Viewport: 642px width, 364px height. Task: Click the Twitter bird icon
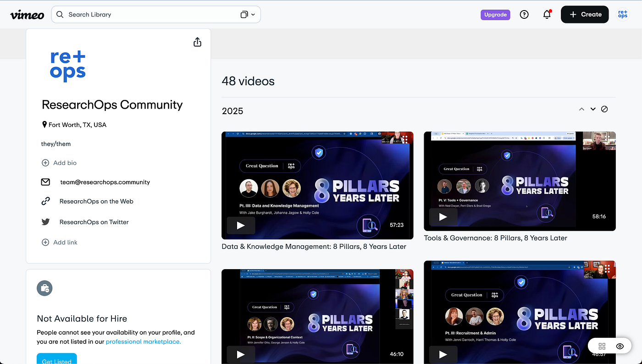45,222
